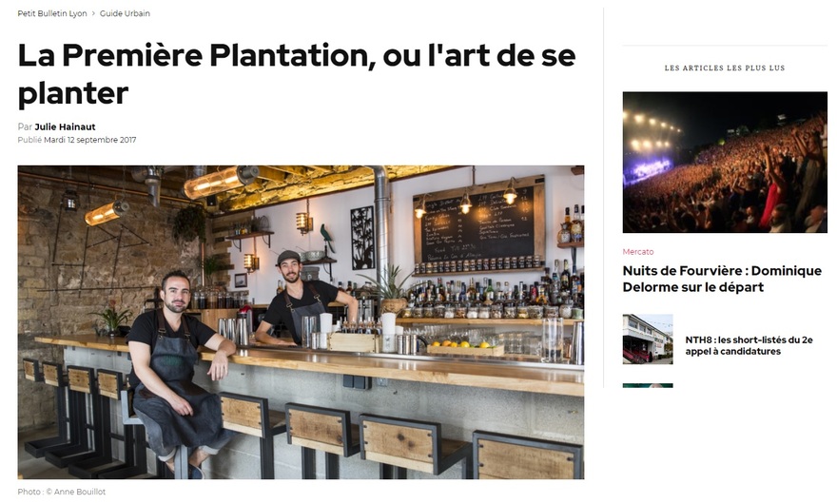Open the partially visible thumbnail below NTH8
Viewport: 837px width, 504px height.
(x=648, y=385)
